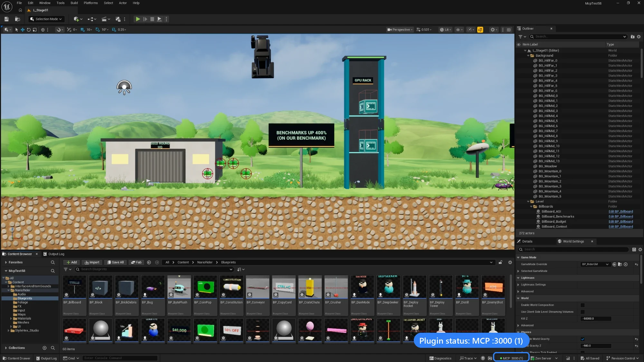Click Save All button
Viewport: 644px width, 362px height.
click(x=115, y=262)
